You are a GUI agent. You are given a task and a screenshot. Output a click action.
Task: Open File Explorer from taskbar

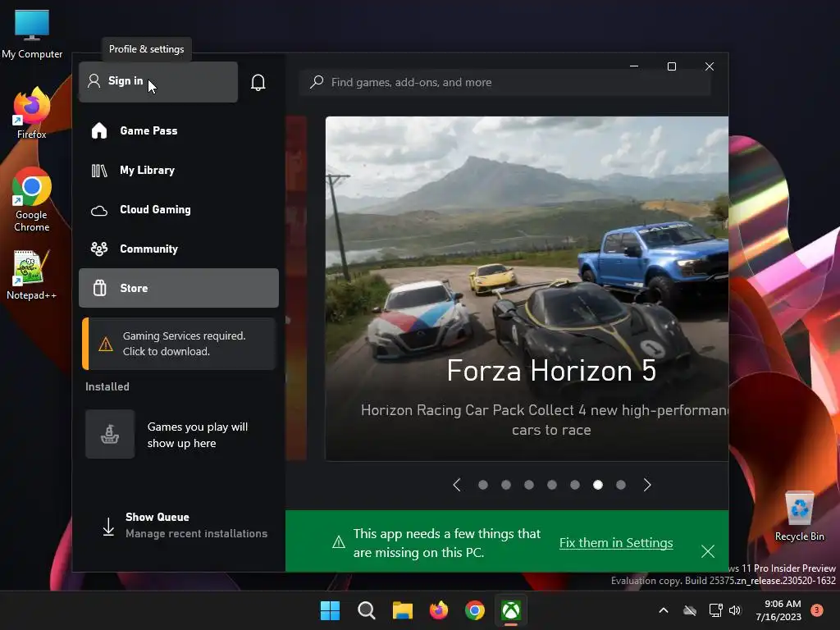(x=402, y=610)
